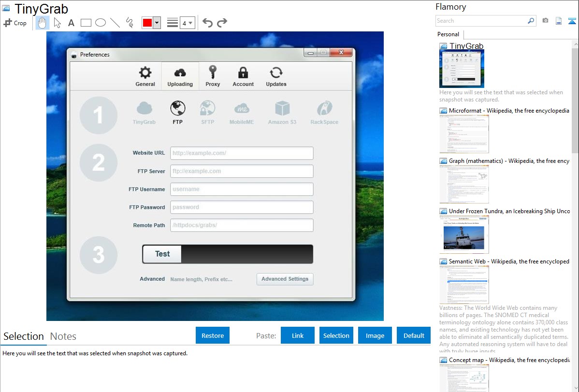Click the 'Microformat - Wikipedia' snapshot title
This screenshot has width=579, height=392.
coord(509,111)
